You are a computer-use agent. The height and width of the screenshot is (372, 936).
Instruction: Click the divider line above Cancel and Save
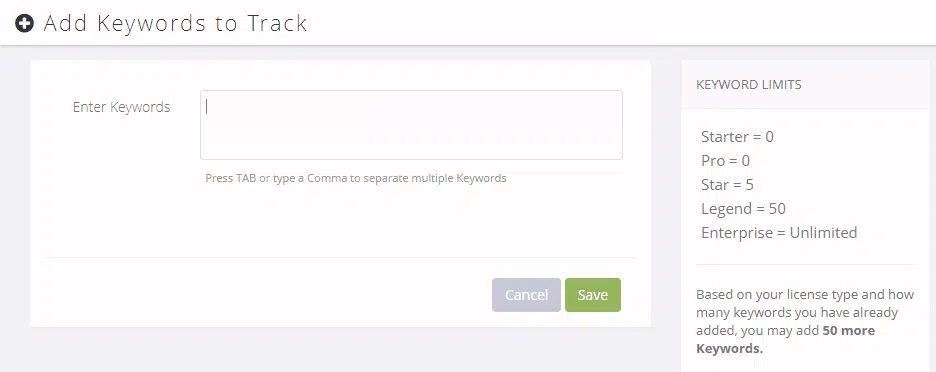point(340,258)
